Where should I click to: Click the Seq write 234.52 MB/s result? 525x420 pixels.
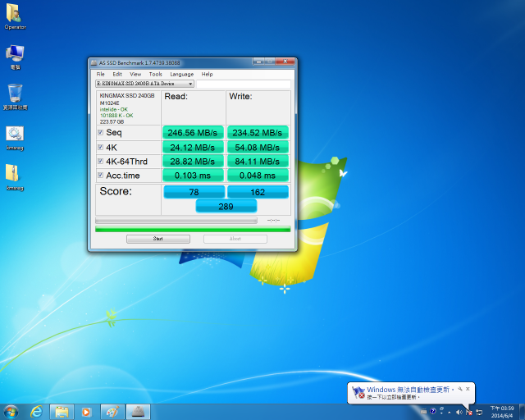click(258, 133)
